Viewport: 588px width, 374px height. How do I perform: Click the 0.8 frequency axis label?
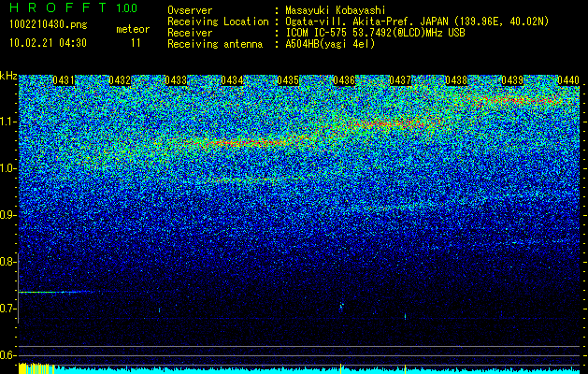point(8,262)
